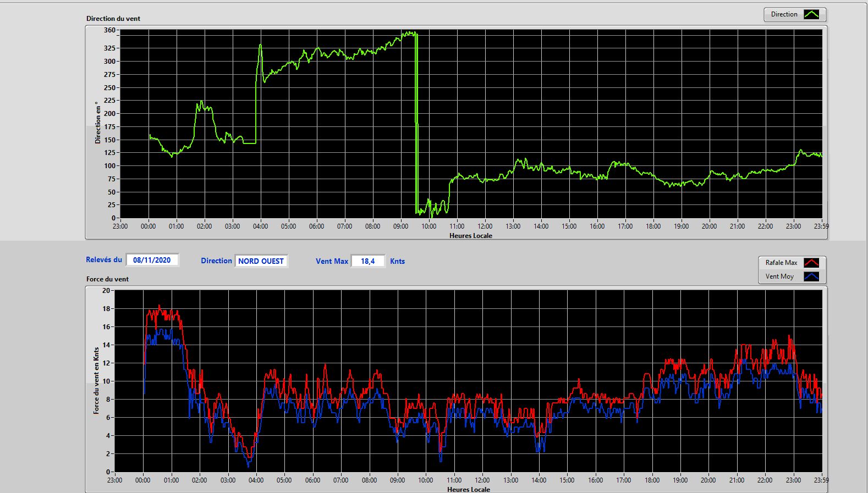The height and width of the screenshot is (493, 868).
Task: Click the 18:00 tick on wind force axis
Action: [652, 480]
